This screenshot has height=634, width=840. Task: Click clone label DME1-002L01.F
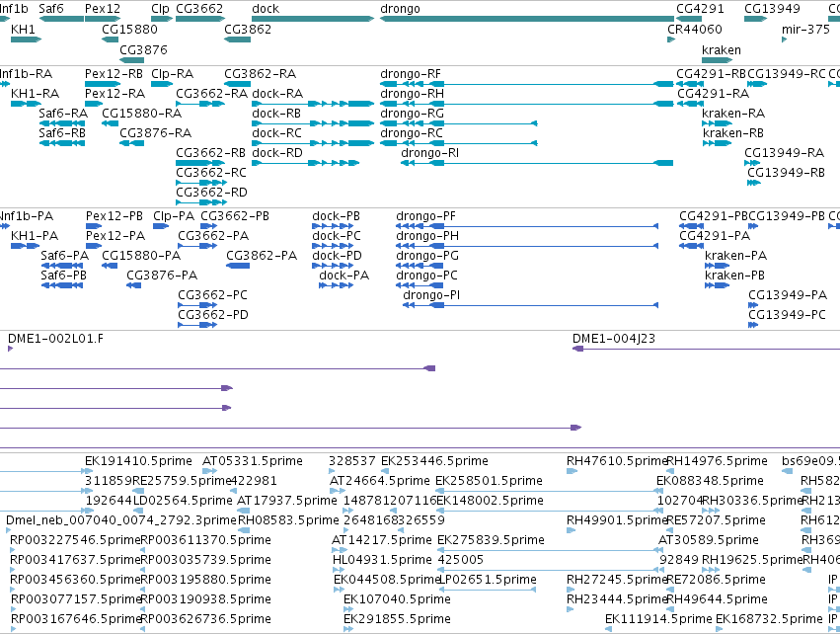point(55,340)
